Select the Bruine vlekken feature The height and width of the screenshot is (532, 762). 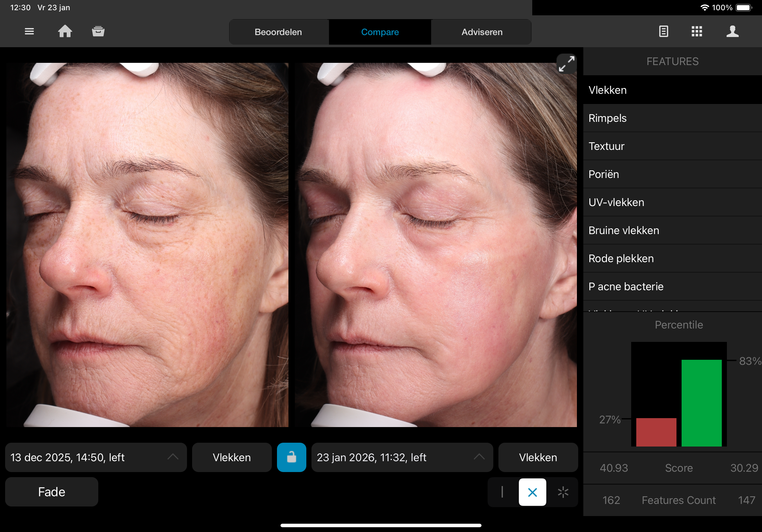[672, 231]
